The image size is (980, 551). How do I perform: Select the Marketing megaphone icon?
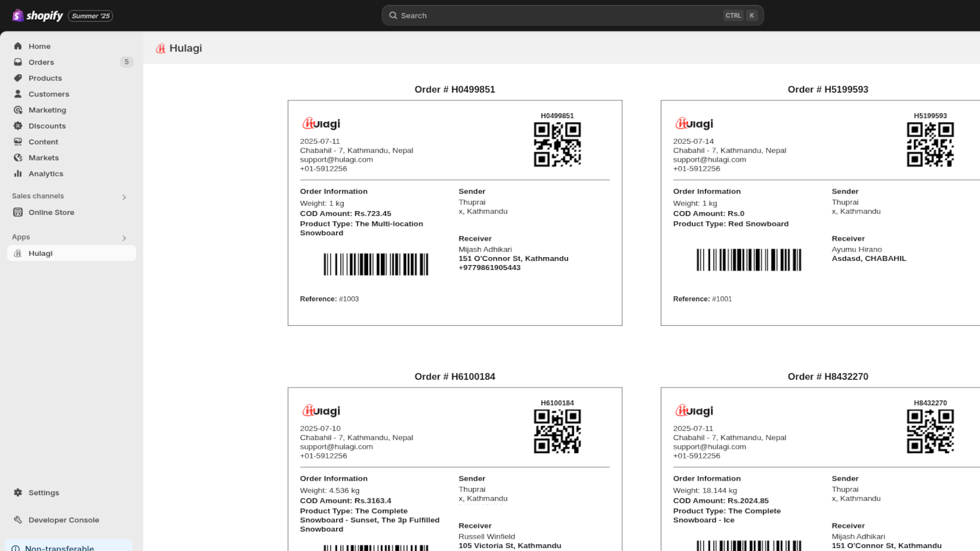18,110
